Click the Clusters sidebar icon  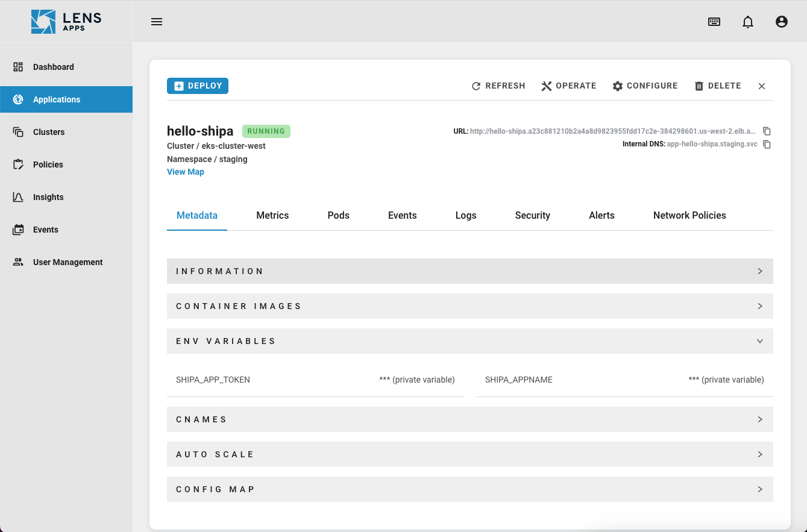18,132
